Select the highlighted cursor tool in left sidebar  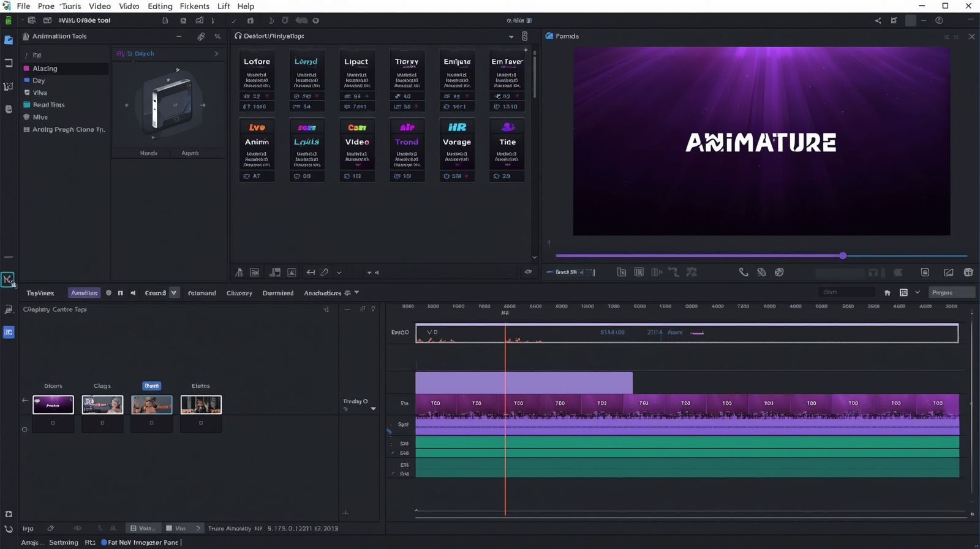click(7, 279)
